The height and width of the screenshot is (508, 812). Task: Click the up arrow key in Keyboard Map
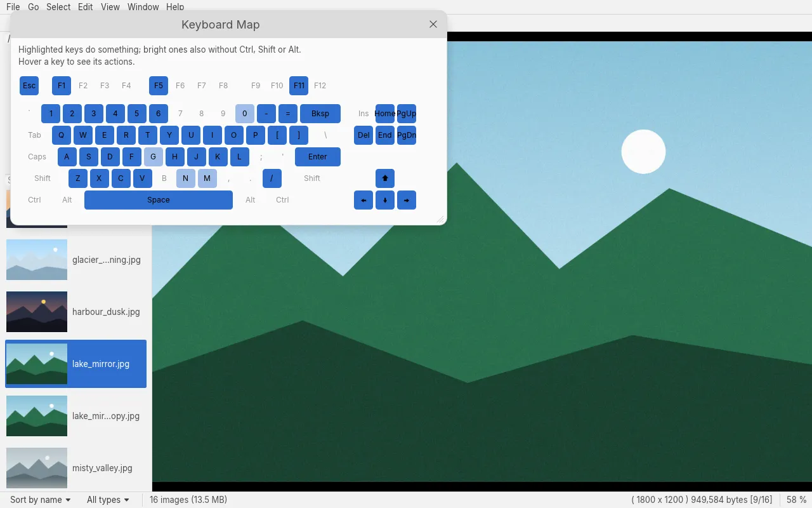385,178
